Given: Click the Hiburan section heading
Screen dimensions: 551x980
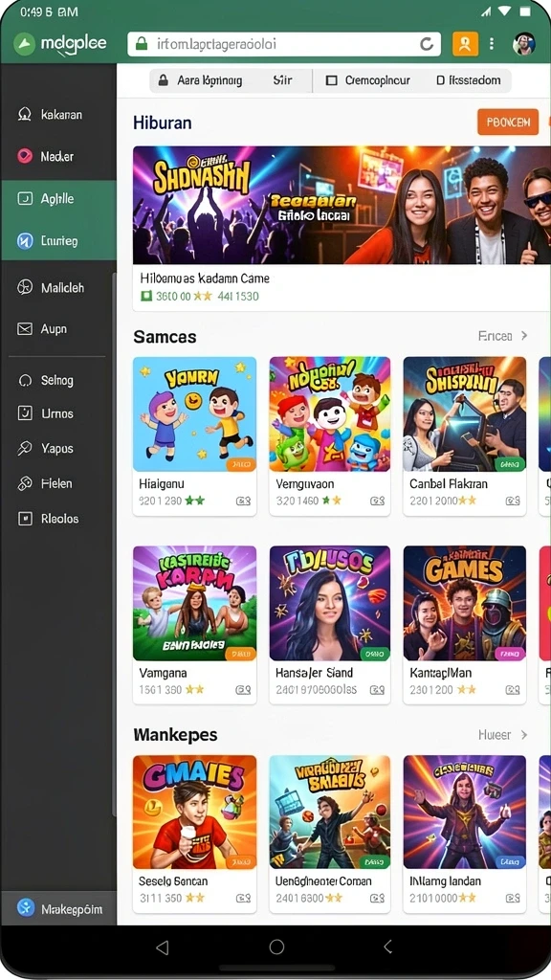Looking at the screenshot, I should [163, 122].
